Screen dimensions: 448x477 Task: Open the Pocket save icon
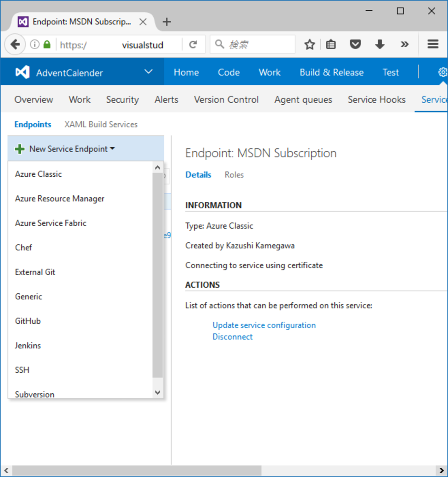[355, 44]
